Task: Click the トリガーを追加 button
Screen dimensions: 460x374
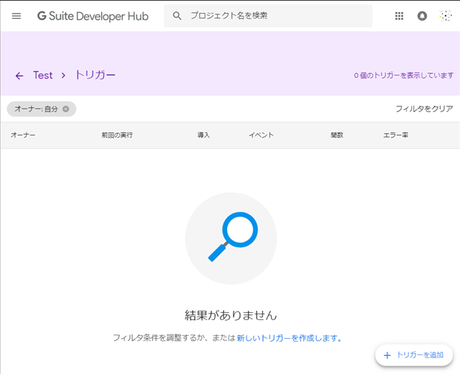Action: [x=414, y=355]
